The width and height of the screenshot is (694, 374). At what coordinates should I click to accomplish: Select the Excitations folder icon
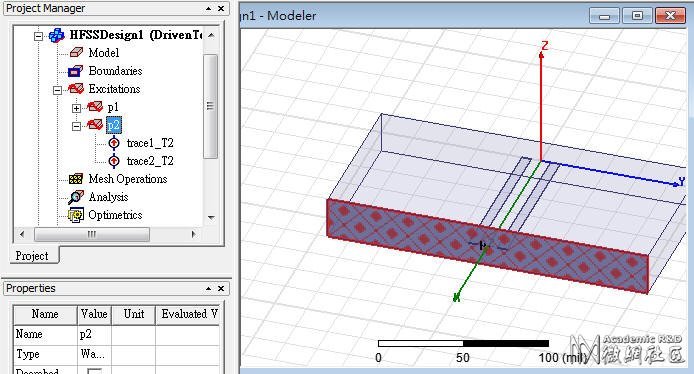[76, 89]
